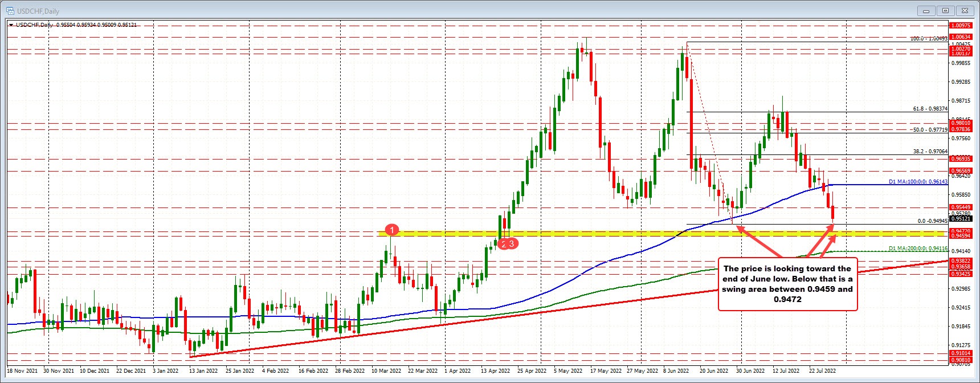Image resolution: width=980 pixels, height=383 pixels.
Task: Select the 0.98010 red price label
Action: [960, 123]
